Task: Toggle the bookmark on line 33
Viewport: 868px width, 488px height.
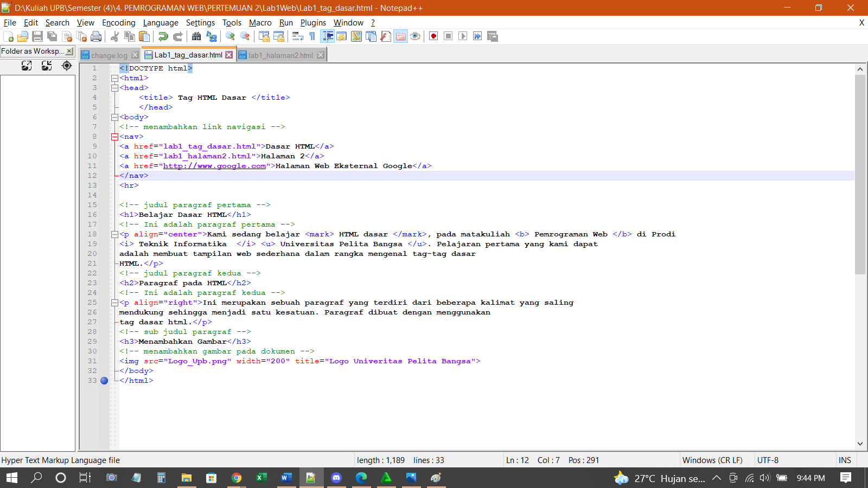Action: tap(104, 381)
